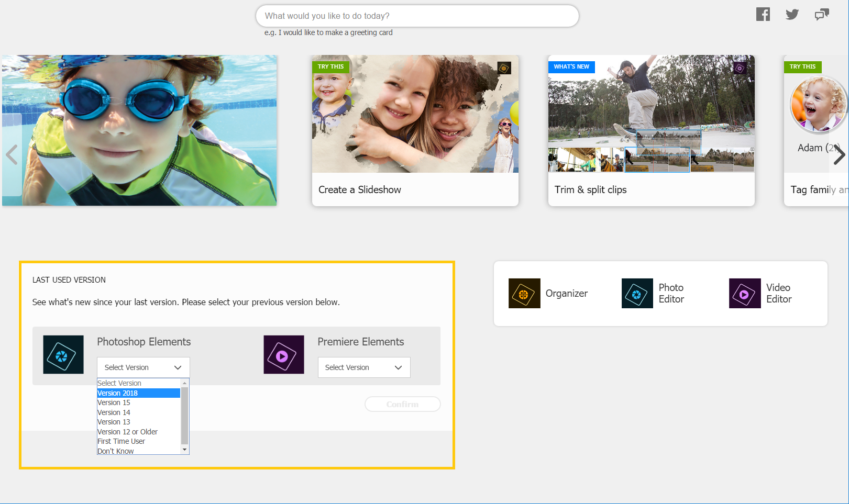Click the Photoshop Elements heading text
This screenshot has width=849, height=504.
(144, 342)
